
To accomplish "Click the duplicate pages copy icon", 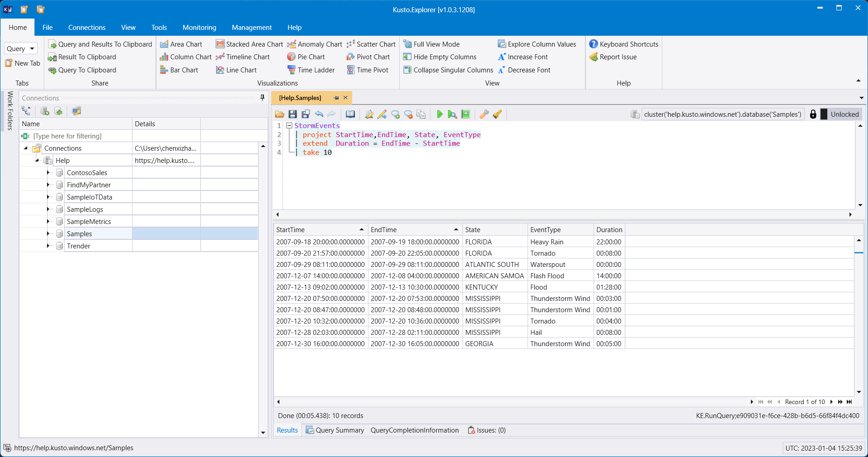I will (x=421, y=114).
